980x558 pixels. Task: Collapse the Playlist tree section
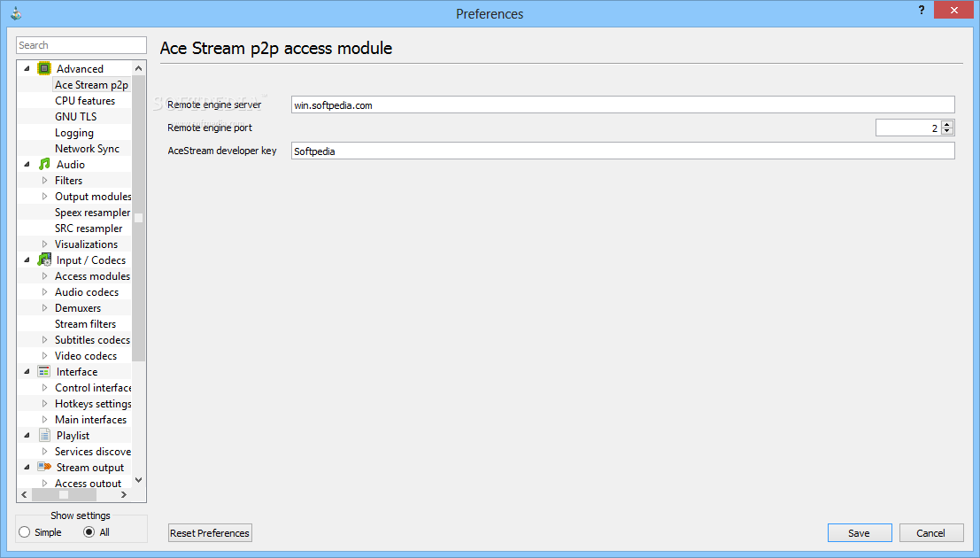coord(27,436)
